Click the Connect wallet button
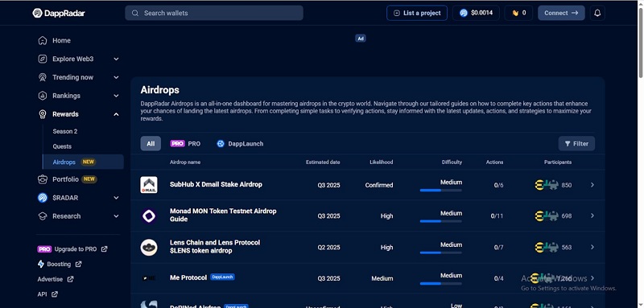 coord(561,13)
